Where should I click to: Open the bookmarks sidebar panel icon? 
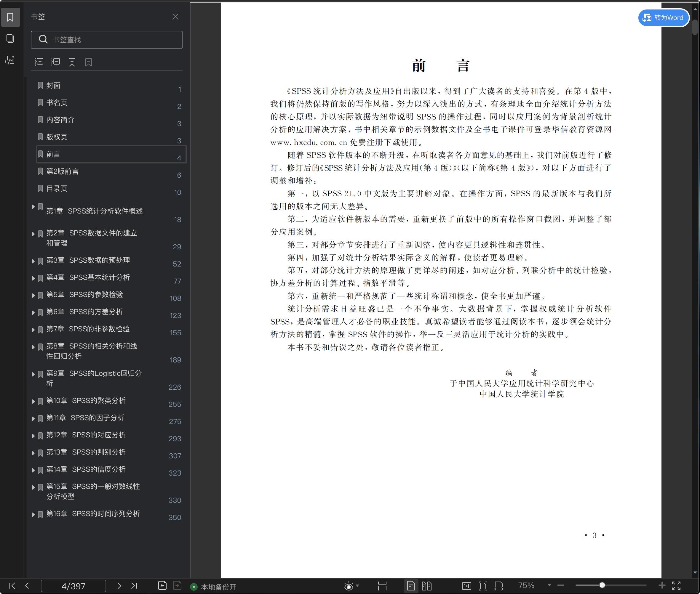(10, 17)
